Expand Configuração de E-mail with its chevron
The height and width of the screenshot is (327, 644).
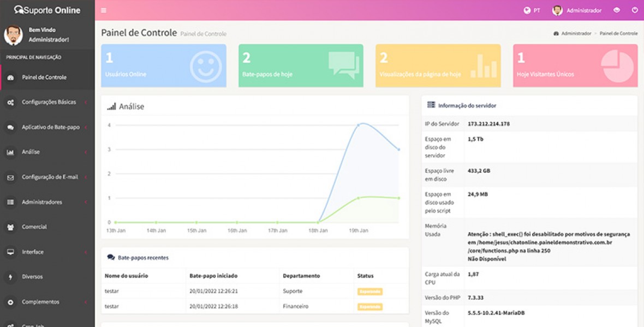[x=86, y=177]
